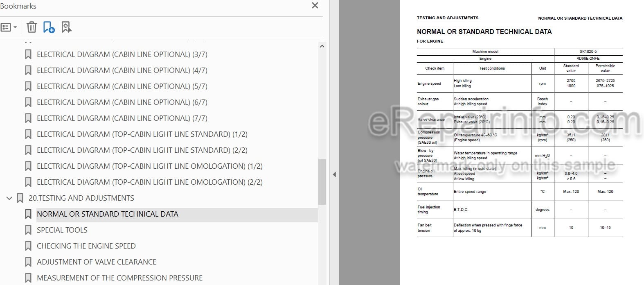This screenshot has height=285, width=644.
Task: Open the bookmarks options menu
Action: (9, 27)
